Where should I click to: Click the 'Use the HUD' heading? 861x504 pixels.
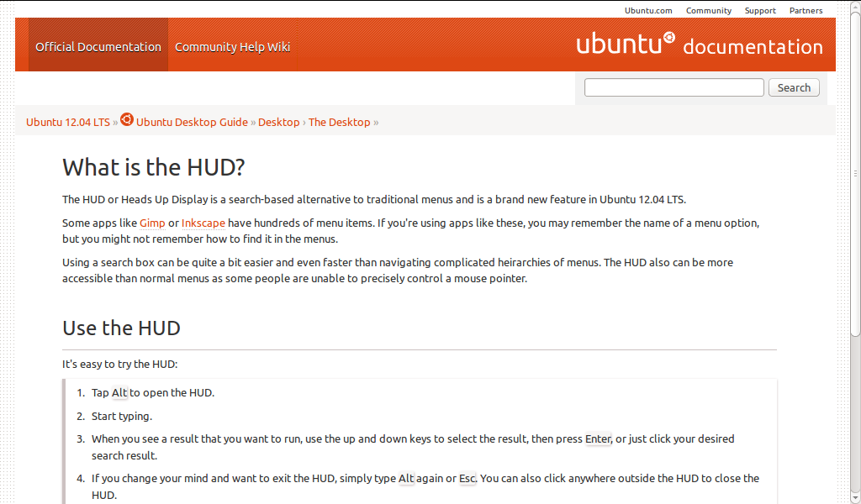[121, 328]
